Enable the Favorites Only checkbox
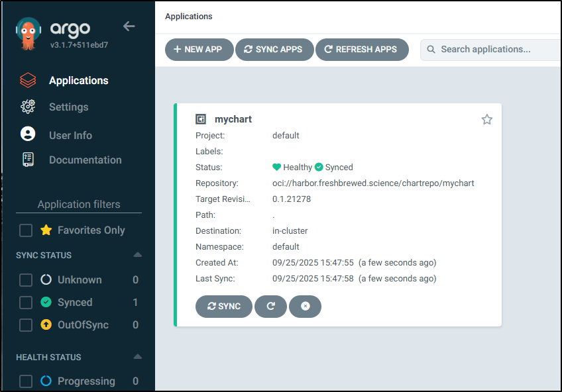The width and height of the screenshot is (562, 392). pyautogui.click(x=26, y=230)
